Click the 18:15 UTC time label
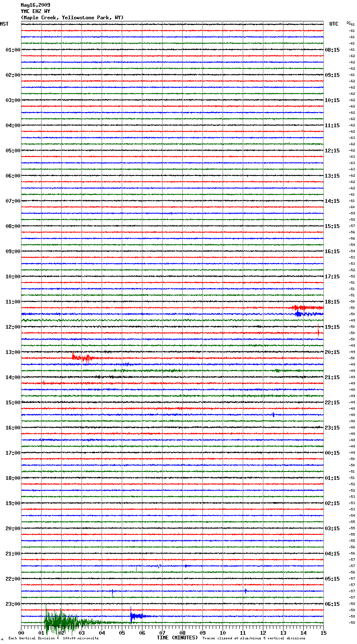The image size is (357, 644). [332, 302]
